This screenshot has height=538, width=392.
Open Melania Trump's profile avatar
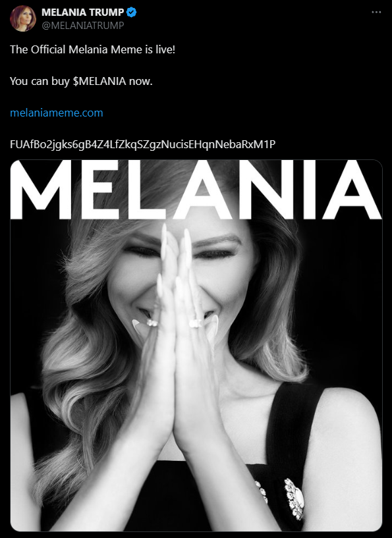[x=23, y=18]
